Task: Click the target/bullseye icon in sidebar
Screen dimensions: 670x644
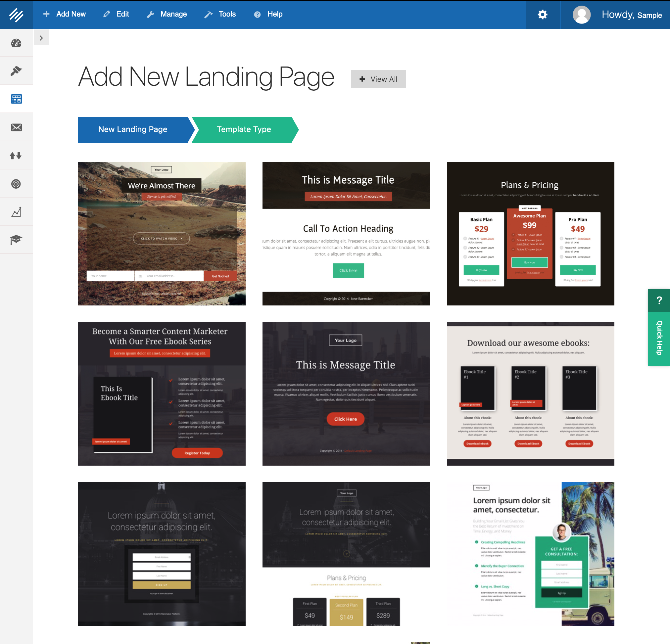Action: coord(16,184)
